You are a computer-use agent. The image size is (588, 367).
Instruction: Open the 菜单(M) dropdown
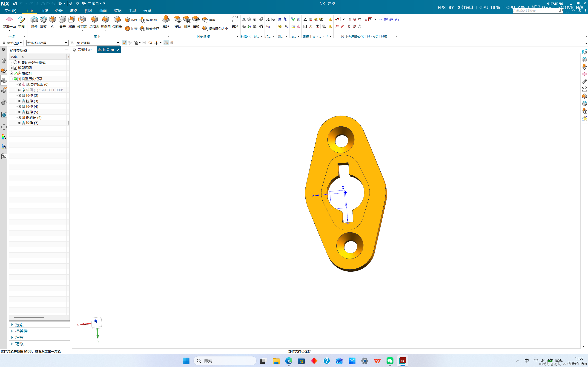coord(12,43)
